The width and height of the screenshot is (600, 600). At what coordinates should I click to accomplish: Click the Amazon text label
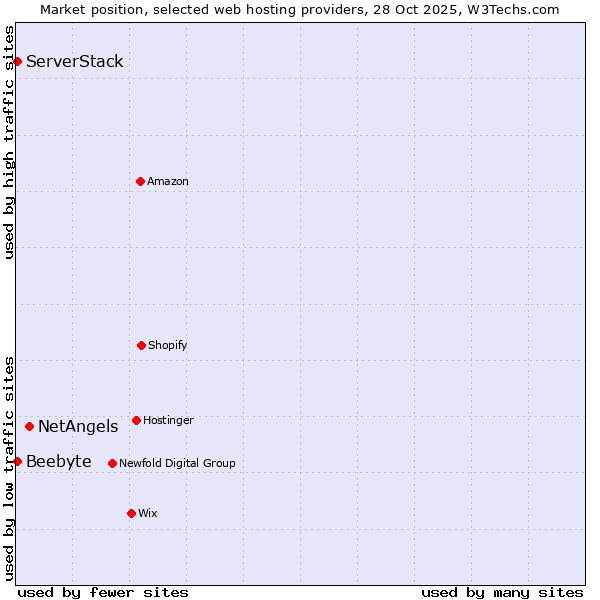point(168,181)
